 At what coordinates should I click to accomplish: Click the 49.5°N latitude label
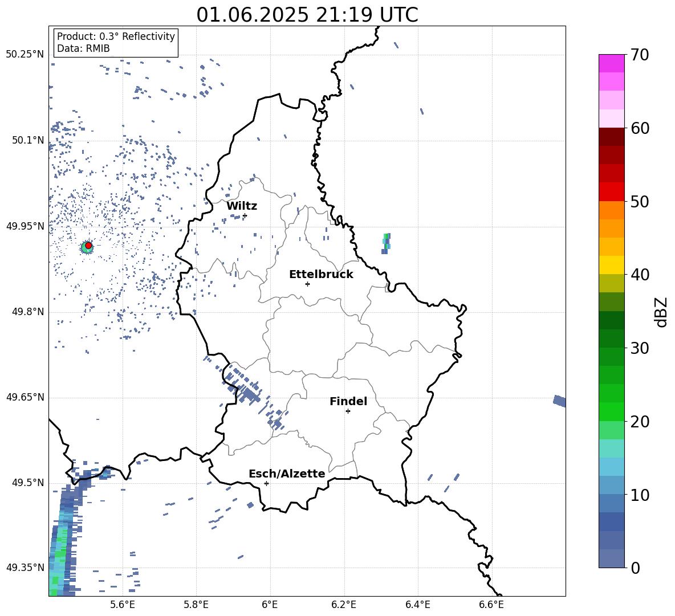(x=27, y=483)
